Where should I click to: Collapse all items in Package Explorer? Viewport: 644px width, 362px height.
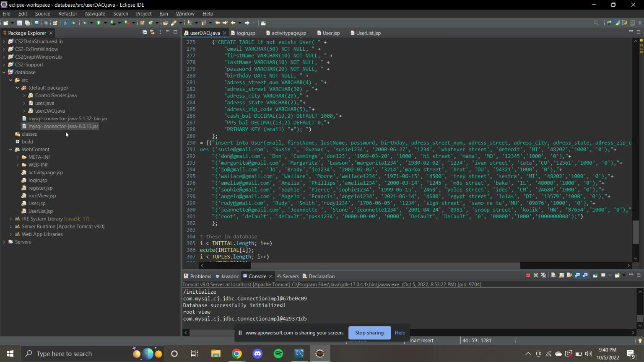tap(145, 32)
